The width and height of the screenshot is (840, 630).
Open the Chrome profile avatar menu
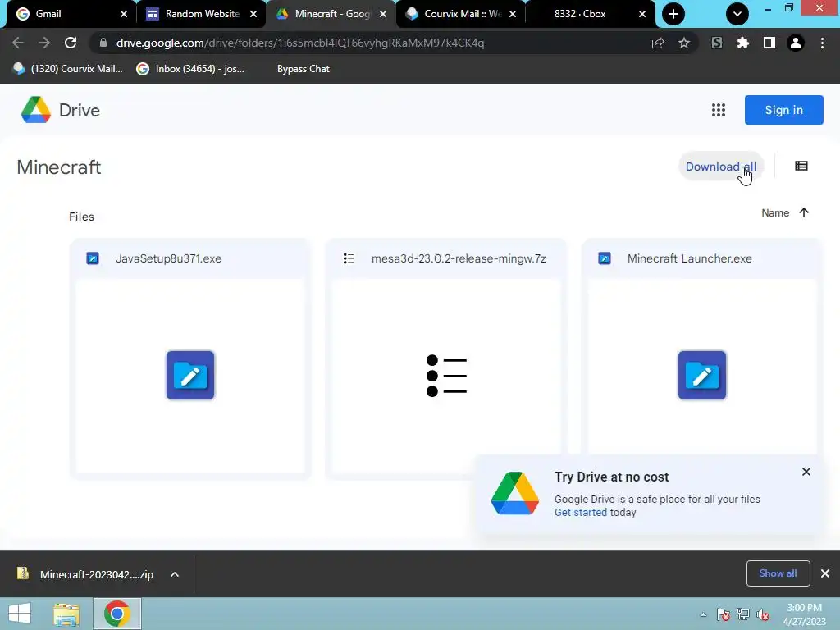click(x=796, y=43)
